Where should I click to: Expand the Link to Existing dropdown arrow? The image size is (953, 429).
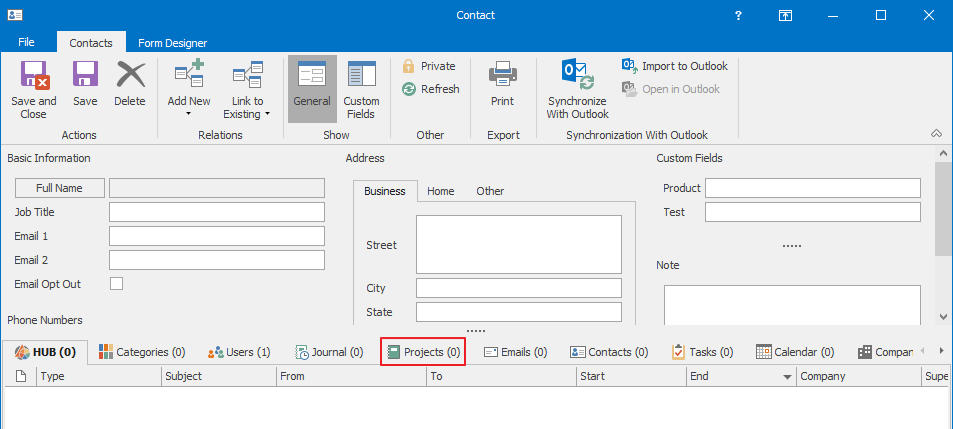(267, 114)
